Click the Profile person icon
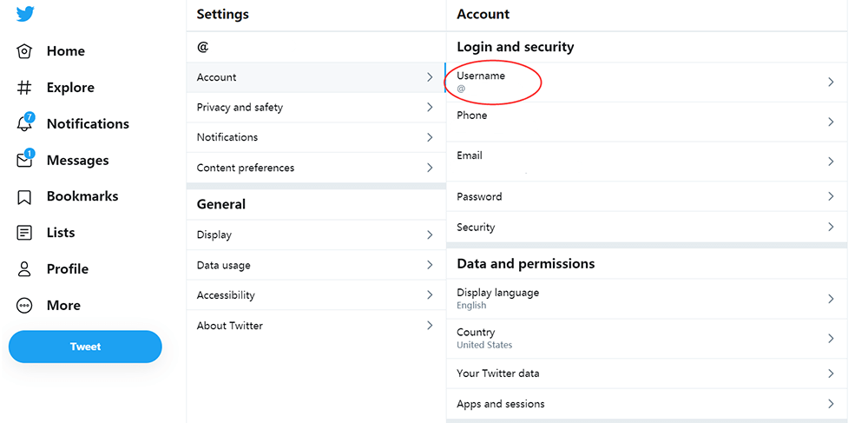Image resolution: width=868 pixels, height=423 pixels. pos(25,269)
